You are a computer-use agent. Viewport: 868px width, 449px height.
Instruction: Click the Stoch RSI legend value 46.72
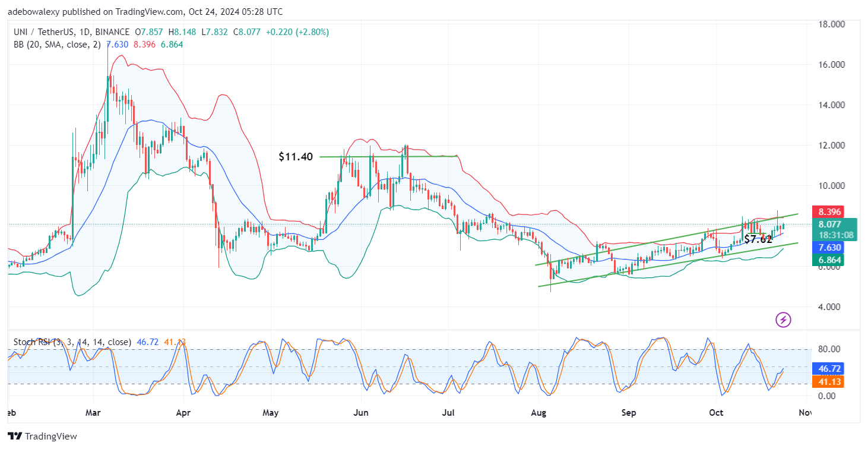tap(147, 342)
